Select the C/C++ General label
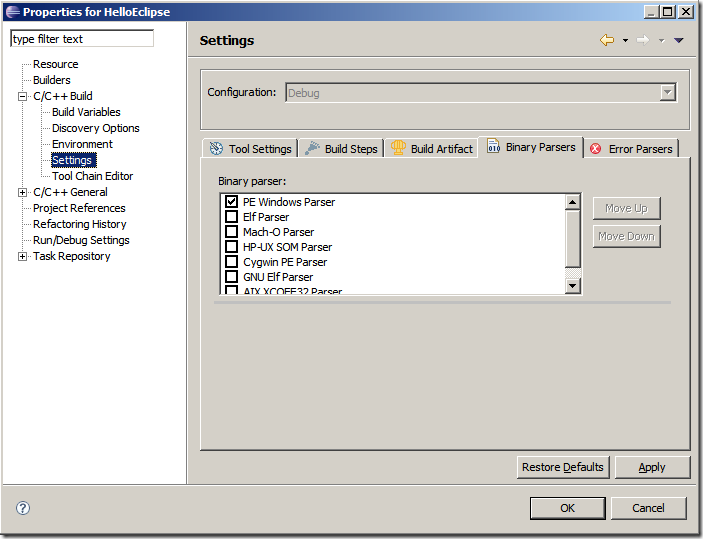 [70, 192]
